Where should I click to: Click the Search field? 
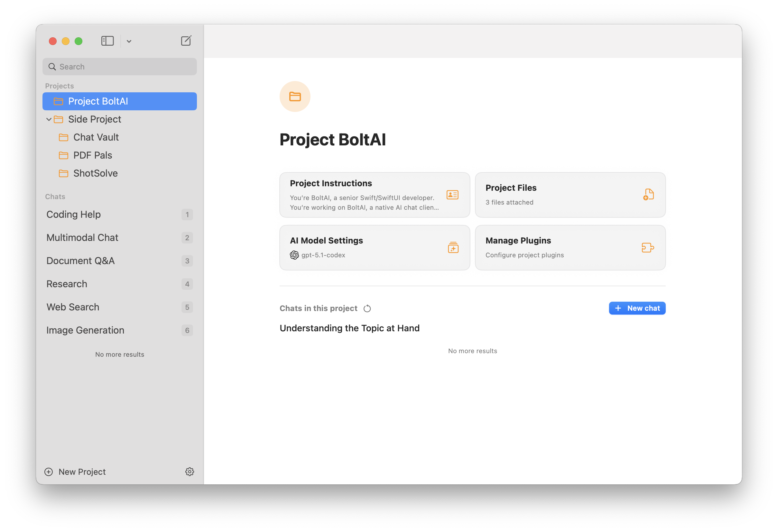point(119,67)
